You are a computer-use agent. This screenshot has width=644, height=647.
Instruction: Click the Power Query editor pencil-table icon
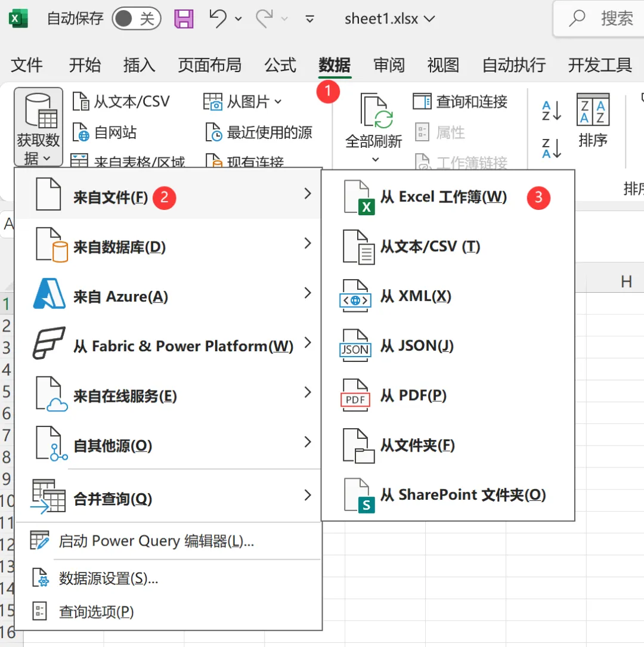pos(39,540)
